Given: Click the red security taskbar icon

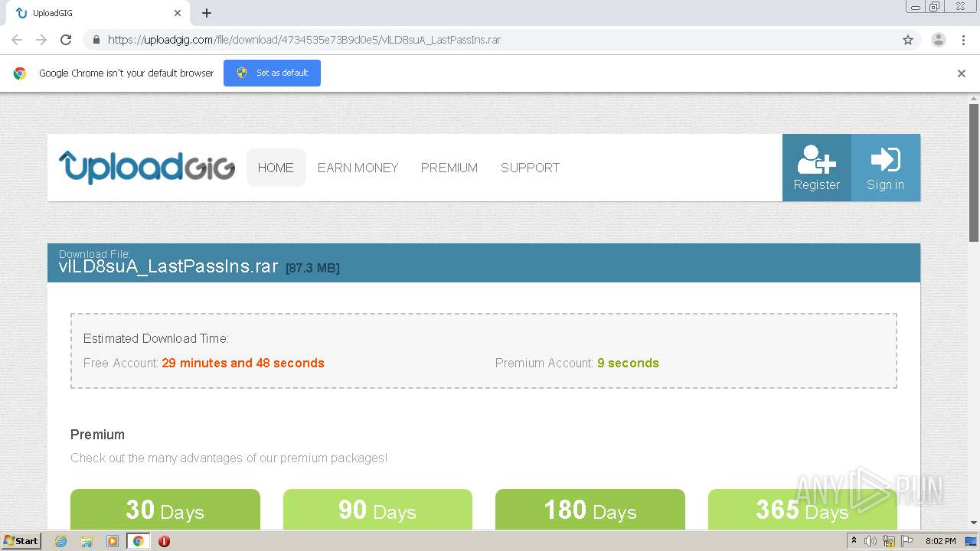Looking at the screenshot, I should click(164, 541).
